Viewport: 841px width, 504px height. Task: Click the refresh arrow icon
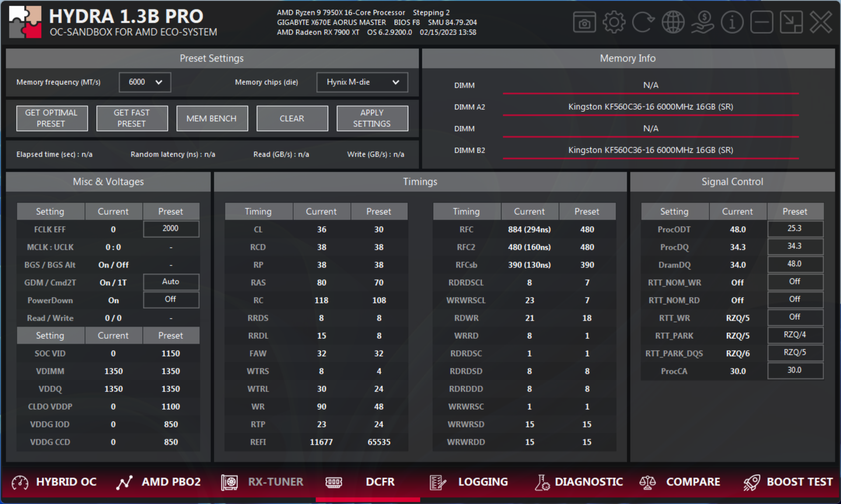point(643,22)
